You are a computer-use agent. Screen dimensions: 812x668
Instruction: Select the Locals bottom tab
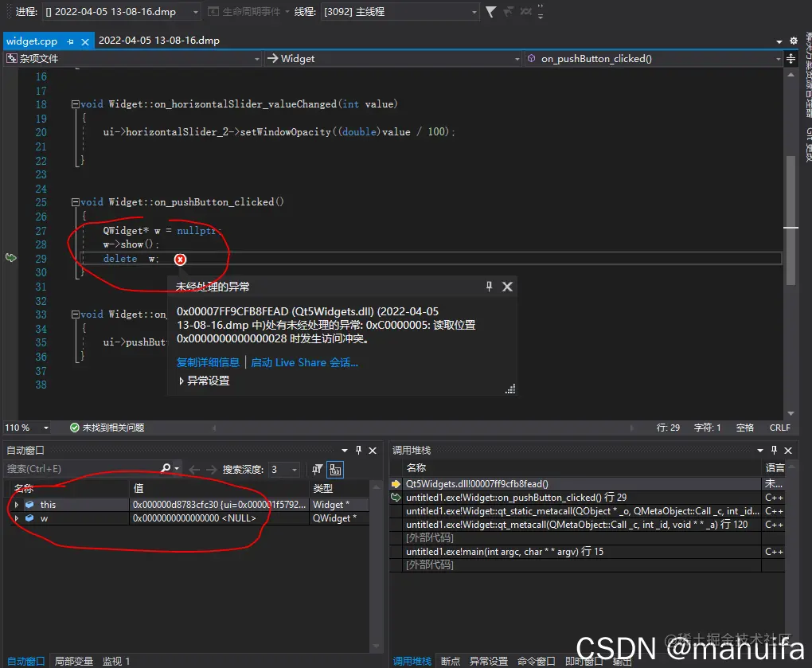point(73,662)
